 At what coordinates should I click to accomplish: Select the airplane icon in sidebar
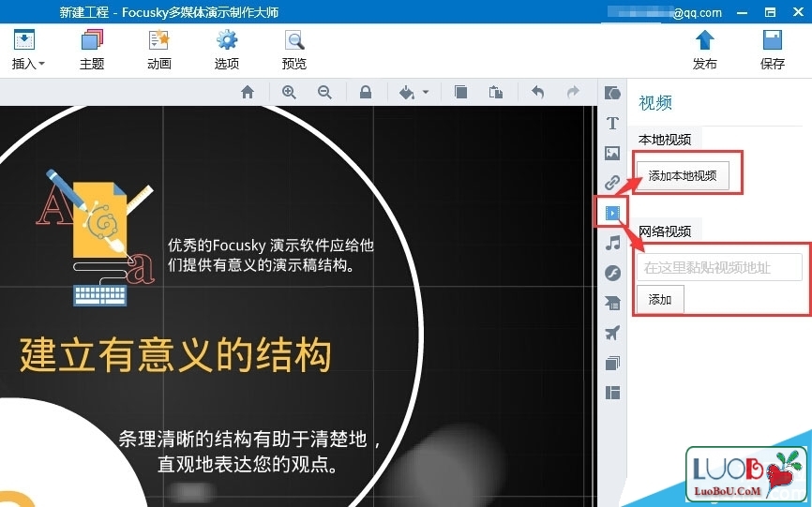point(612,333)
